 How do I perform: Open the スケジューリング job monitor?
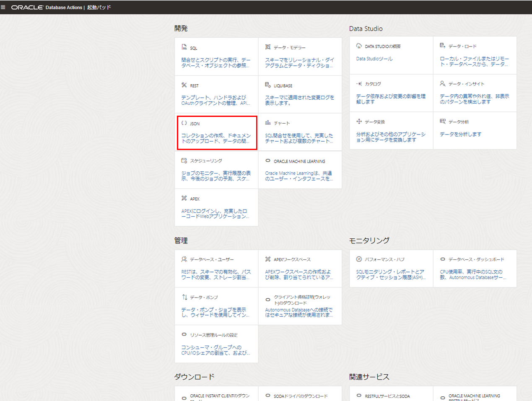tap(216, 170)
